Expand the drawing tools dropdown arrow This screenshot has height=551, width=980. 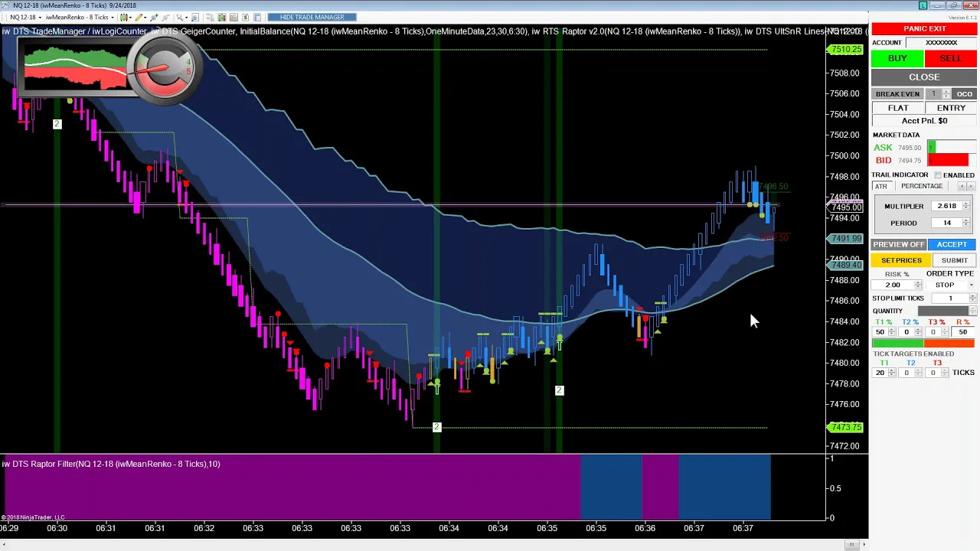(145, 17)
